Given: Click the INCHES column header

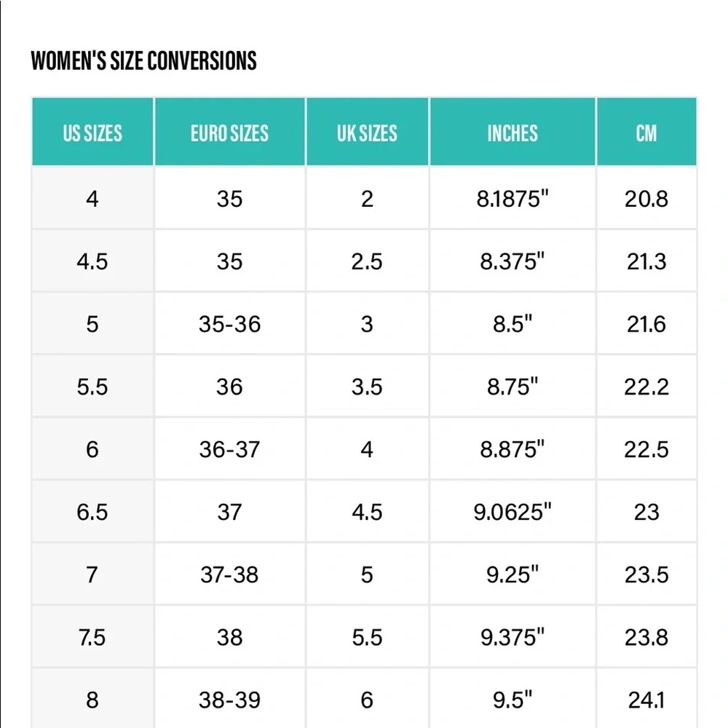Looking at the screenshot, I should [x=513, y=132].
